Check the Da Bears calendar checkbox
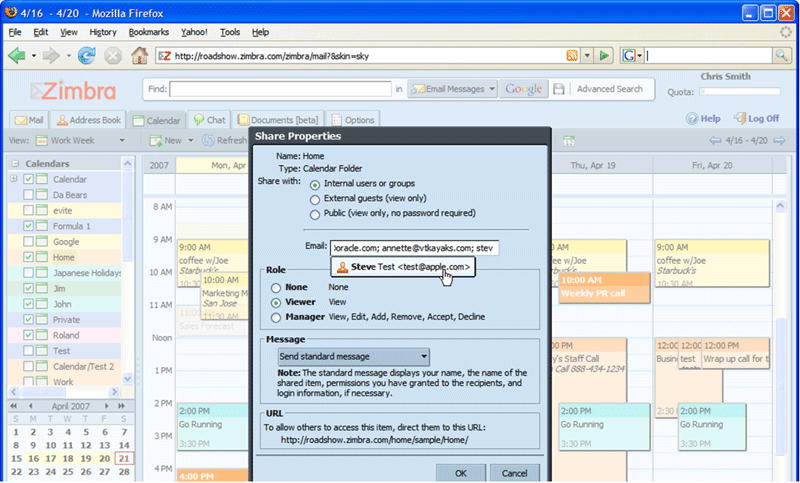This screenshot has width=800, height=483. [29, 195]
